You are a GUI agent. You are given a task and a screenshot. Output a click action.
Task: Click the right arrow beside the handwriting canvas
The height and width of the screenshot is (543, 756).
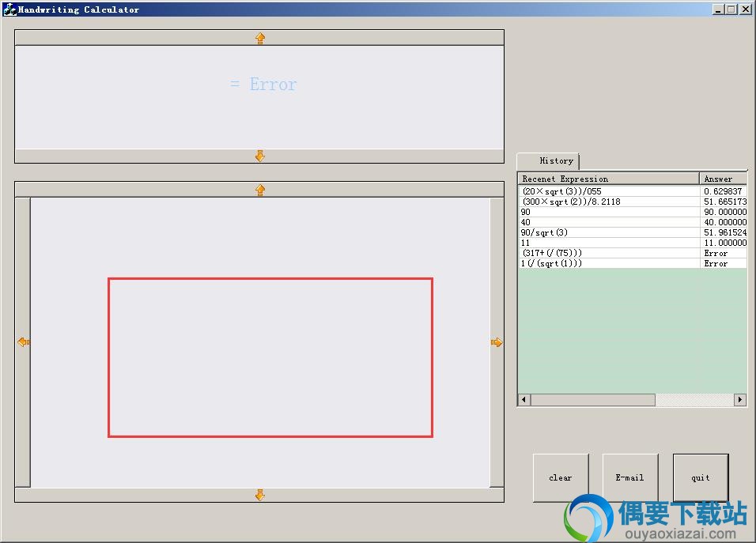tap(497, 342)
